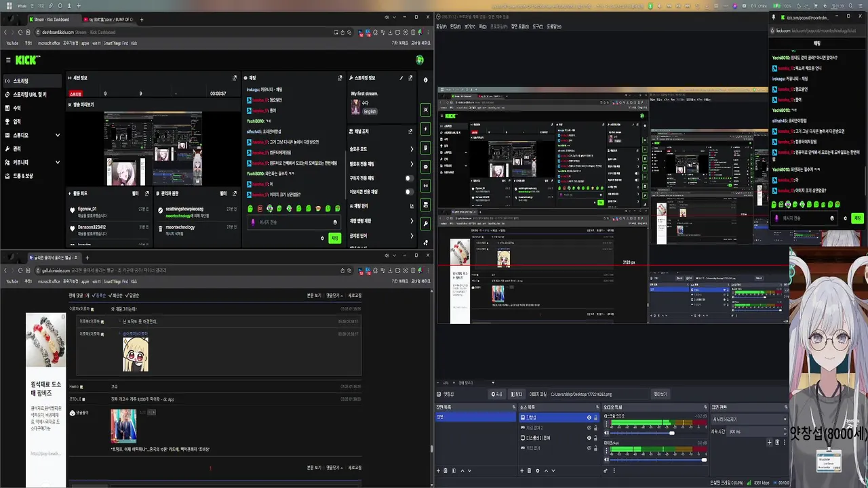Pop out the 세션 정보 panel
This screenshot has height=488, width=868.
tap(235, 78)
